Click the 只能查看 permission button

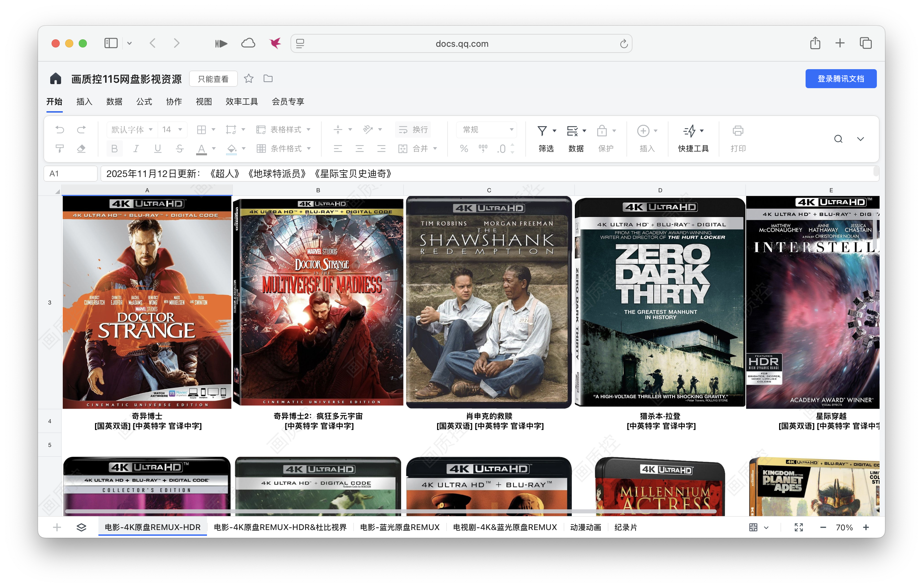[x=213, y=79]
